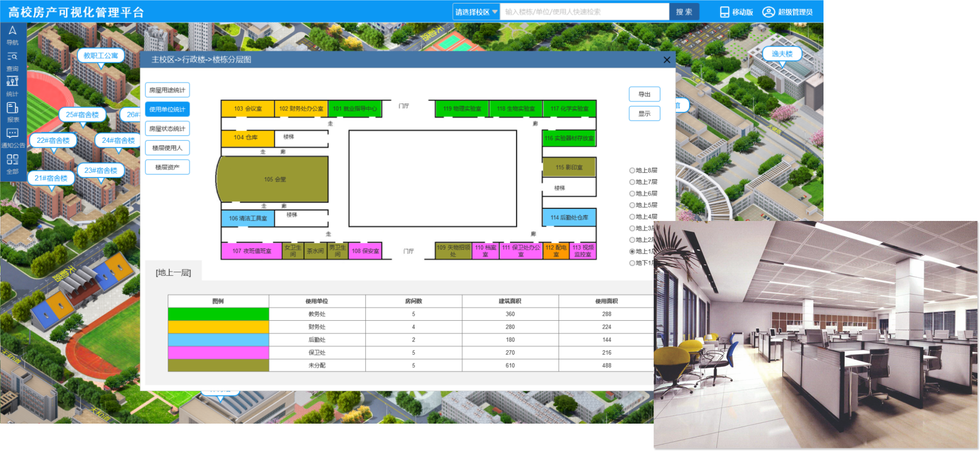Viewport: 980px width, 451px height.
Task: Select floor 地上6层 radio button
Action: click(x=632, y=194)
